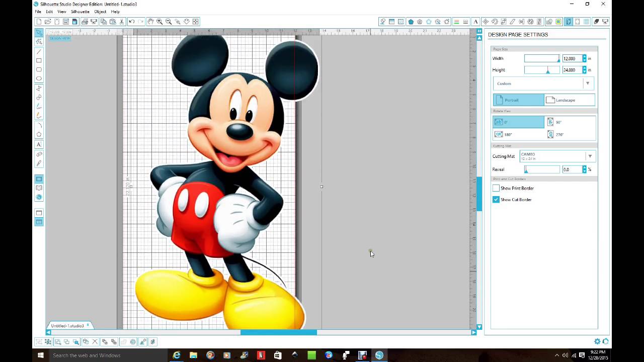Select the Draw a Rectangle tool
The width and height of the screenshot is (644, 362).
[39, 61]
